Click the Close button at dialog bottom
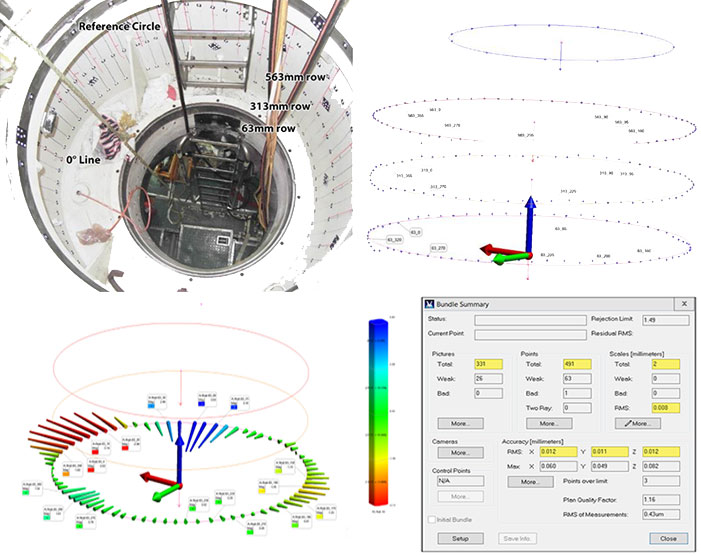Viewport: 701px width, 556px height. pyautogui.click(x=667, y=538)
